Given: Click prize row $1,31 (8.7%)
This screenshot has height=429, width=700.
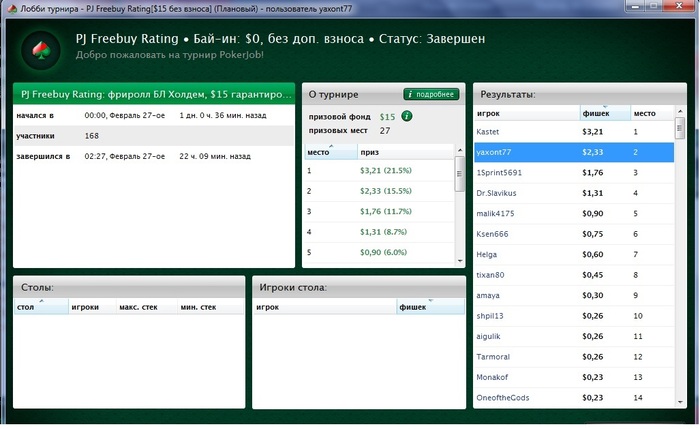Looking at the screenshot, I should pos(379,232).
